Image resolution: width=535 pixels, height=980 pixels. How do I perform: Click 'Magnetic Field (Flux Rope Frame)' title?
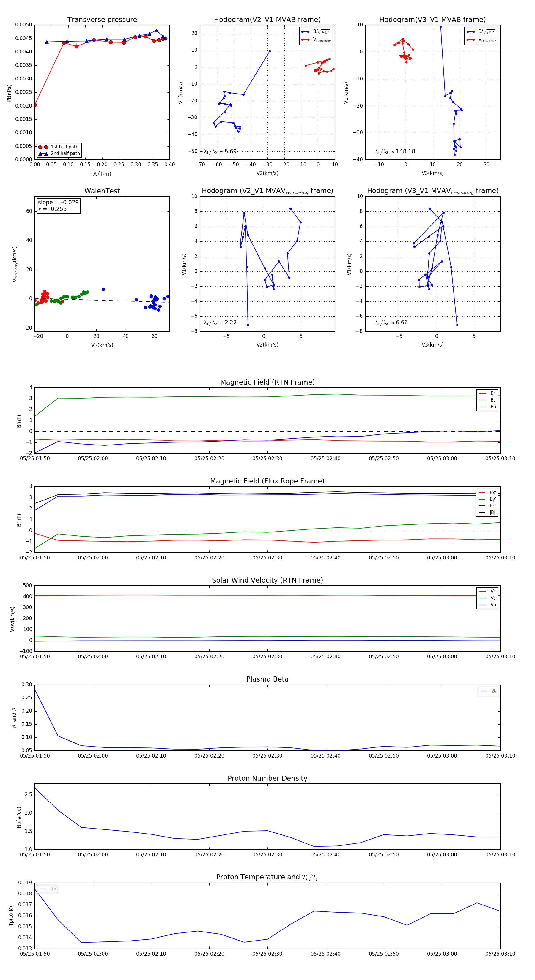(x=267, y=481)
